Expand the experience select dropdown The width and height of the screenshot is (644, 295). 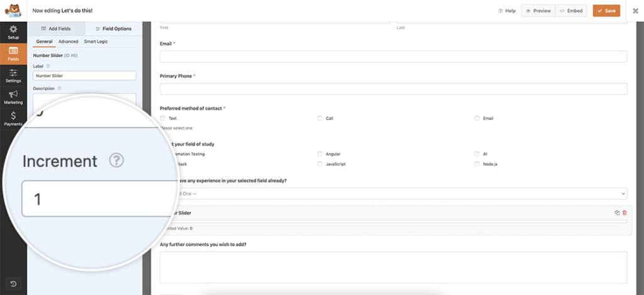394,194
